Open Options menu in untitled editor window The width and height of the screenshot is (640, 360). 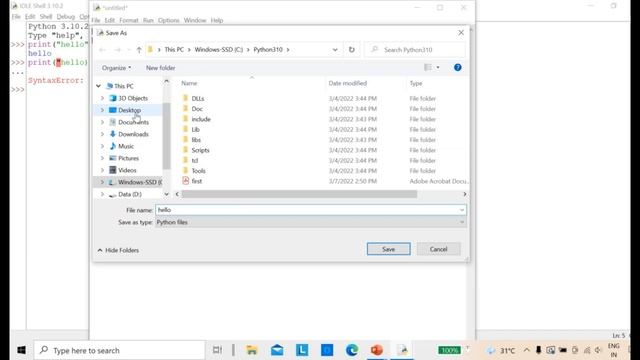(169, 20)
